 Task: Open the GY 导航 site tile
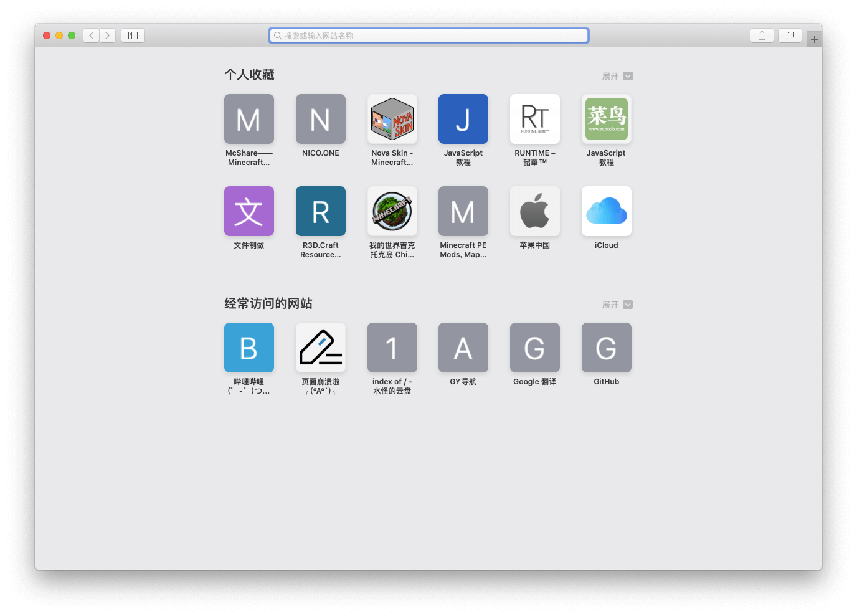pyautogui.click(x=463, y=348)
